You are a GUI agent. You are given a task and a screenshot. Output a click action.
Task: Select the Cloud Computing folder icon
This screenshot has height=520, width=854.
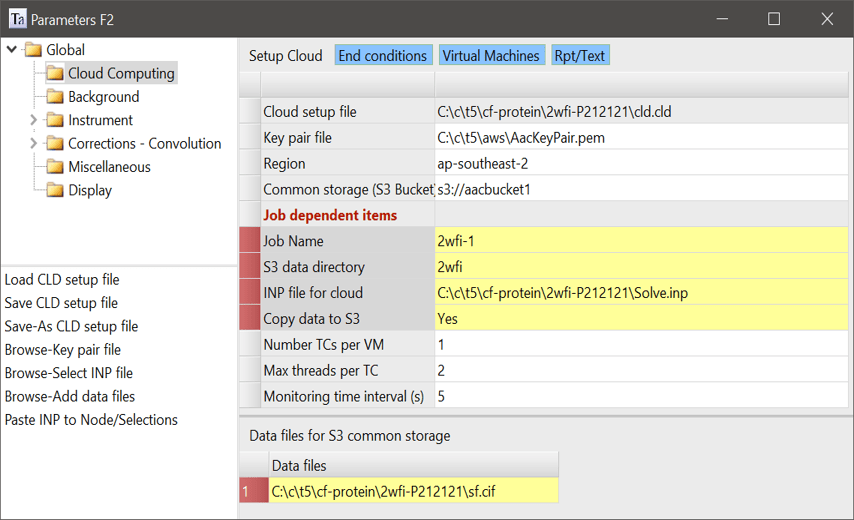(x=54, y=73)
